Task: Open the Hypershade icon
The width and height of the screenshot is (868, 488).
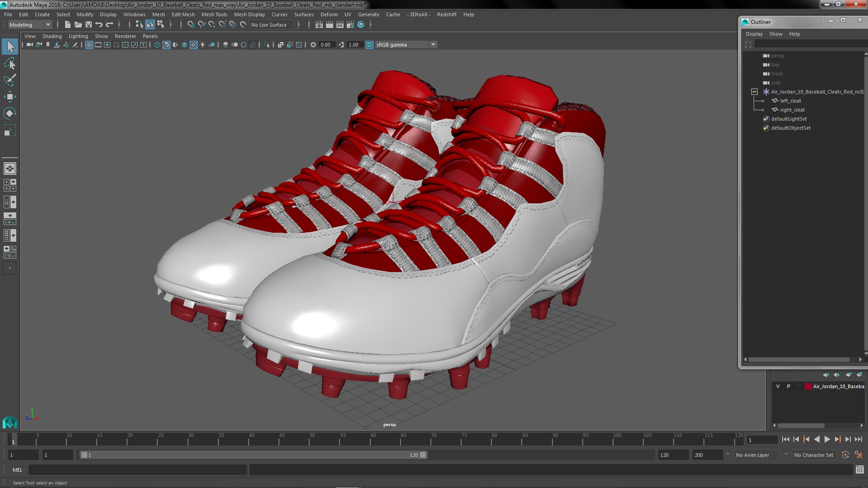Action: 361,25
